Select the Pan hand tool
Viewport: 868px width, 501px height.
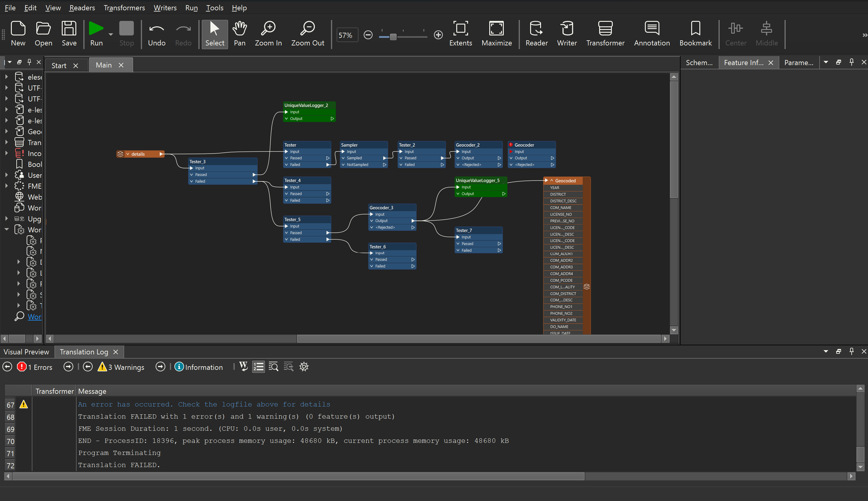(x=239, y=29)
